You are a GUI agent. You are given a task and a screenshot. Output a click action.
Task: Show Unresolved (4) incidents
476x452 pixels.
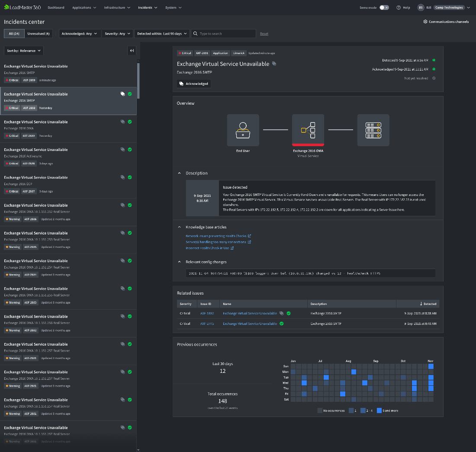39,34
